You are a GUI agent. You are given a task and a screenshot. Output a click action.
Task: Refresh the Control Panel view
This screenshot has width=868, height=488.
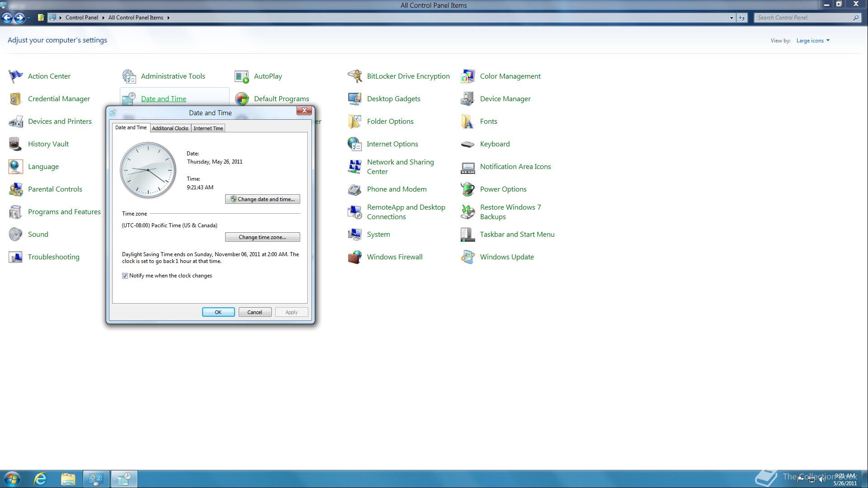pos(742,18)
